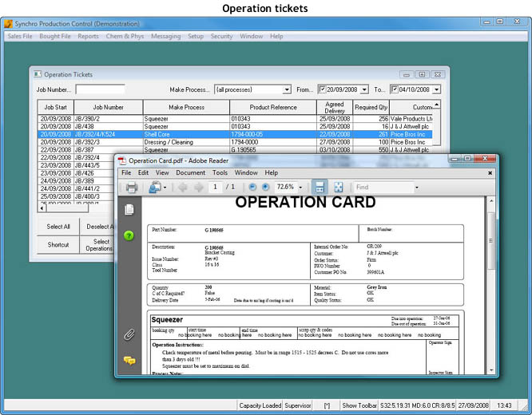Viewport: 532px width, 415px height.
Task: Click in the Job Number input field
Action: [x=100, y=89]
